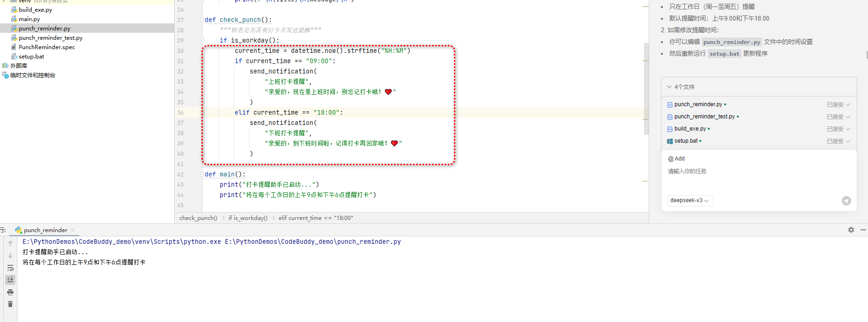This screenshot has width=868, height=322.
Task: Click the print icon in the run toolbar
Action: click(10, 292)
